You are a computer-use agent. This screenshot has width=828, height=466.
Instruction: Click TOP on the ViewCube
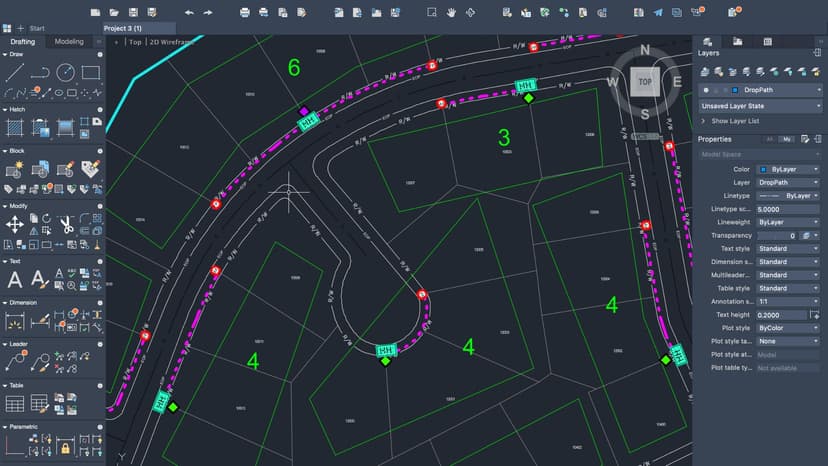coord(645,82)
